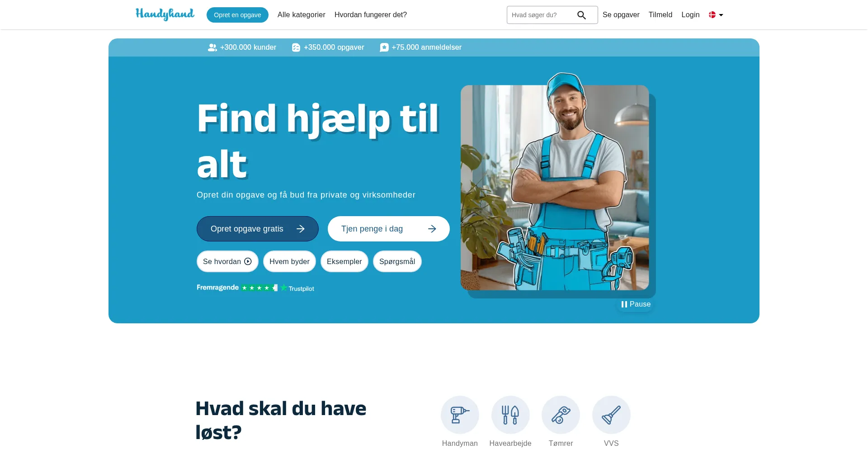
Task: Select the Tømrer category icon
Action: (x=561, y=415)
